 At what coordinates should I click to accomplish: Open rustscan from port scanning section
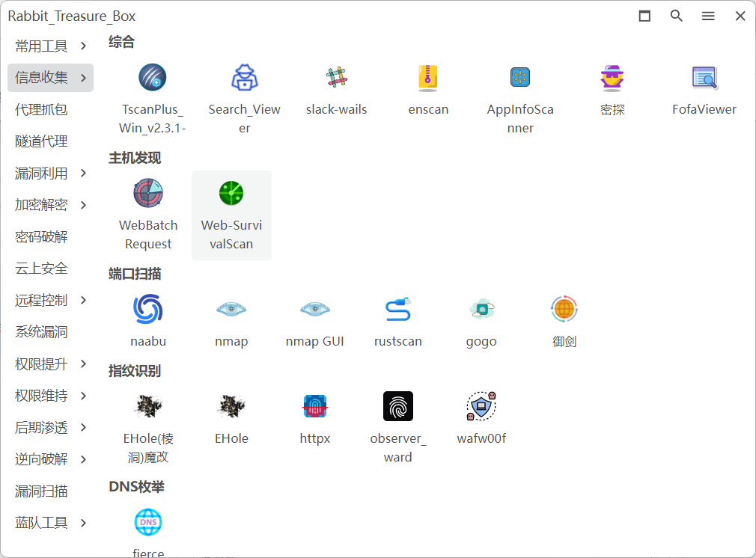pyautogui.click(x=397, y=309)
